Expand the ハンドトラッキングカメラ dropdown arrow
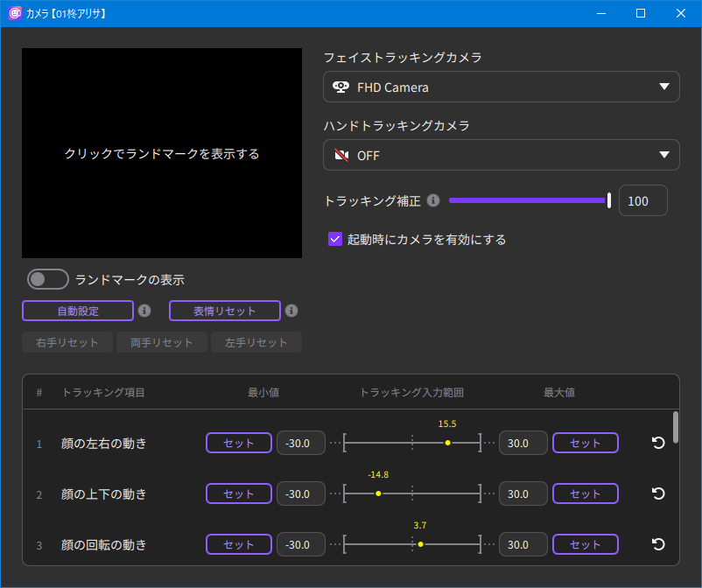Screen dimensions: 702x588 click(x=663, y=156)
